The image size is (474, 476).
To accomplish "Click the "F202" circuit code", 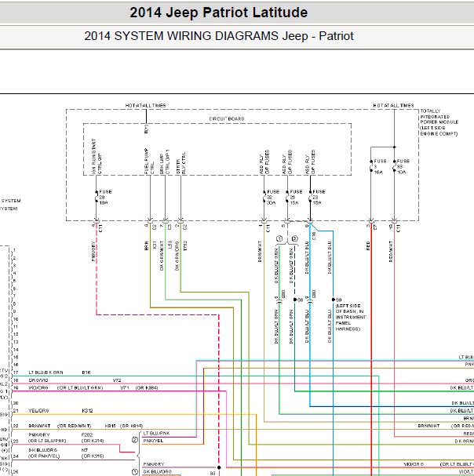I will pyautogui.click(x=87, y=434).
